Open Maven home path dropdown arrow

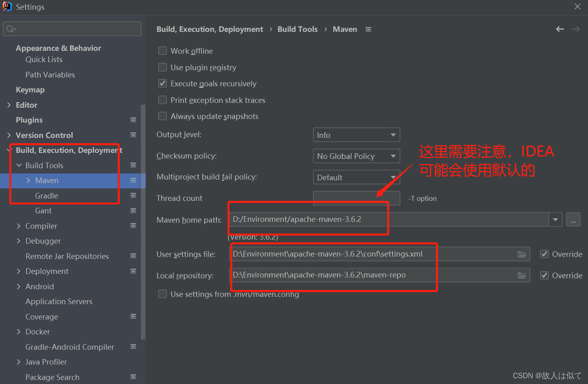click(x=555, y=219)
